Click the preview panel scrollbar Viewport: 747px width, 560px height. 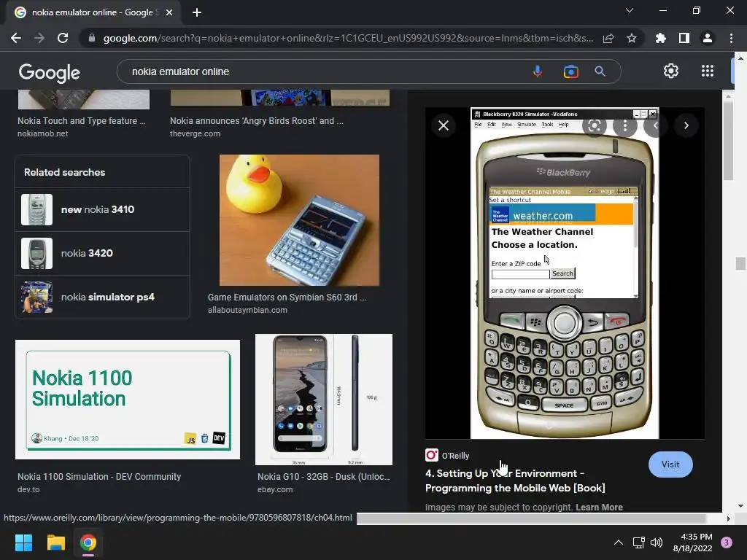pos(728,140)
